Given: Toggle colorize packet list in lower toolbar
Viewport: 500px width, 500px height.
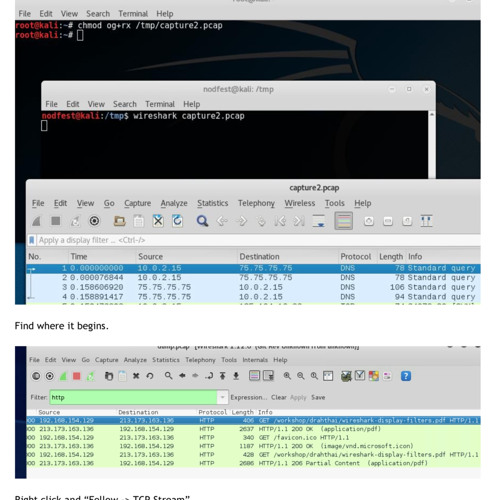Looking at the screenshot, I should (254, 376).
